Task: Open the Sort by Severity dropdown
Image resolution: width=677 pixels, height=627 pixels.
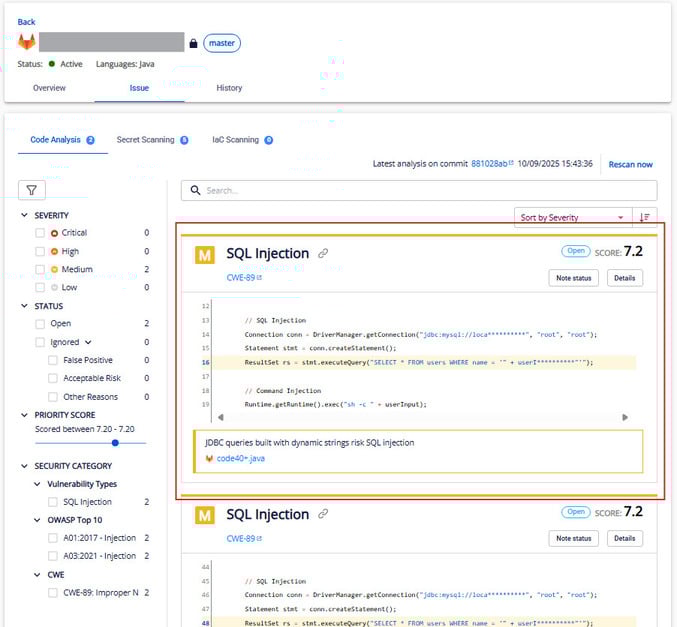Action: pyautogui.click(x=572, y=217)
